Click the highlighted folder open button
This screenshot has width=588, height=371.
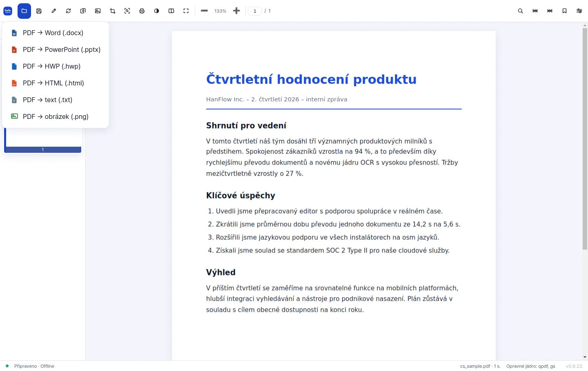click(x=24, y=11)
